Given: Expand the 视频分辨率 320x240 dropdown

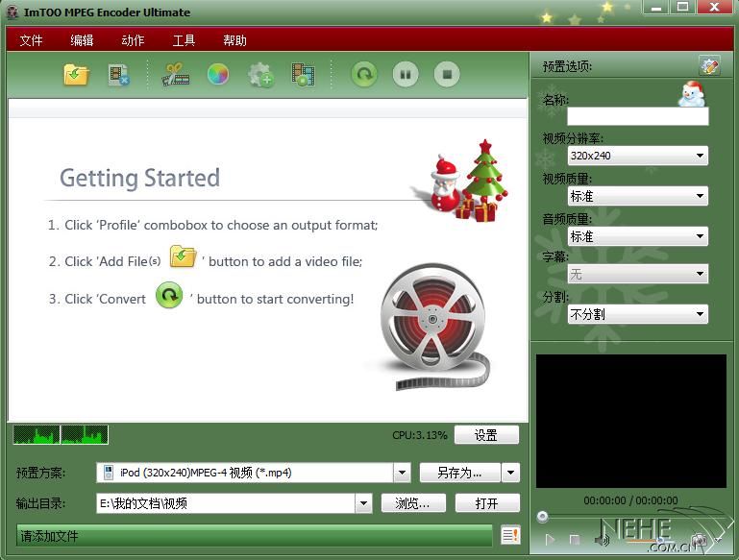Looking at the screenshot, I should (637, 156).
